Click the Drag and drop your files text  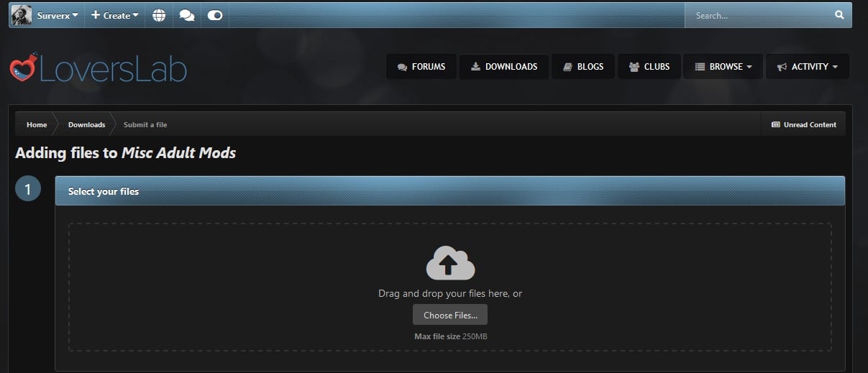(x=450, y=293)
